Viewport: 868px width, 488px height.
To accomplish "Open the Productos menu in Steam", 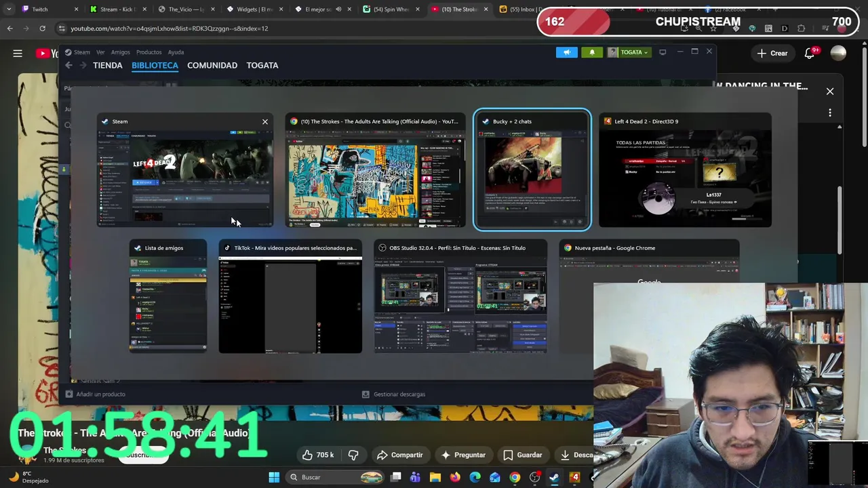I will coord(149,52).
